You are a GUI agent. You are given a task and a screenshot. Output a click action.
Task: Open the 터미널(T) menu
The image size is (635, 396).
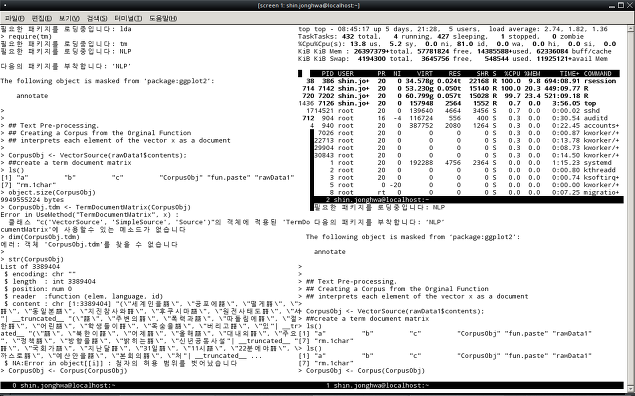click(x=128, y=18)
